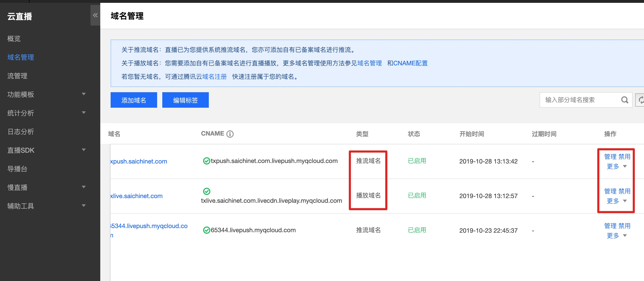Screen dimensions: 644x281
Task: Collapse the sidebar with the double-chevron icon
Action: tap(95, 15)
